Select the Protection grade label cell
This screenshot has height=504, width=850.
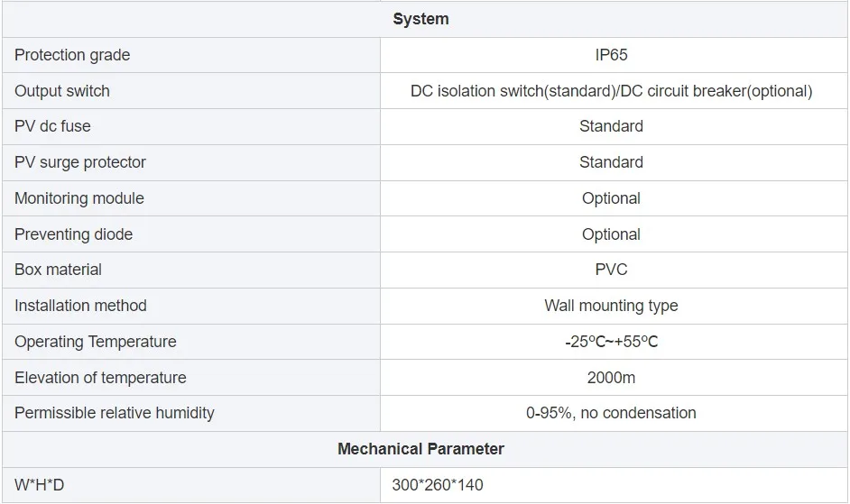(x=72, y=55)
